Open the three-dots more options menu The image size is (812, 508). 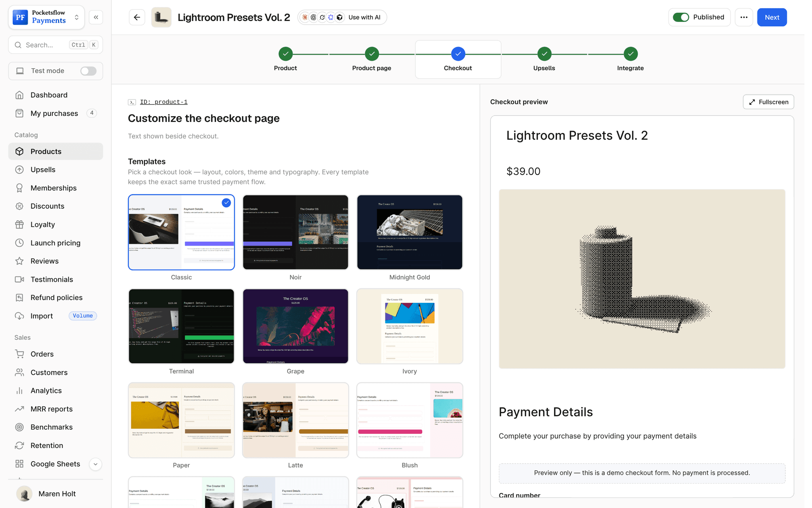744,17
